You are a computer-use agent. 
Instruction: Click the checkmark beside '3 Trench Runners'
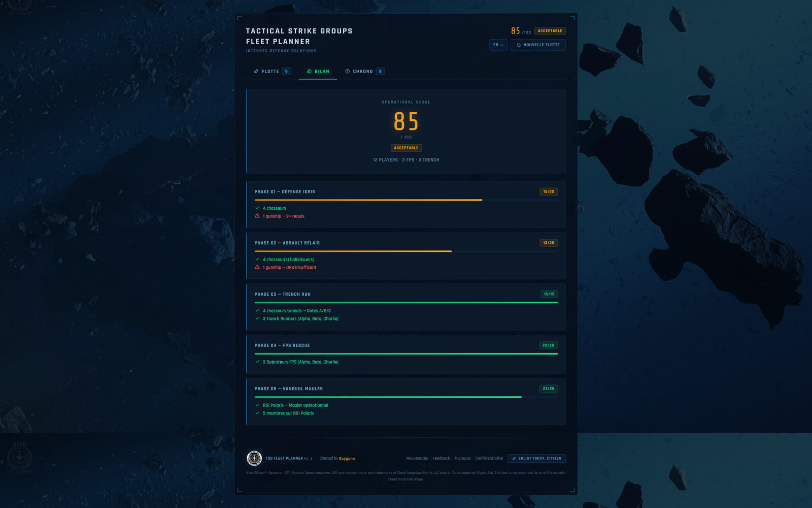(257, 319)
